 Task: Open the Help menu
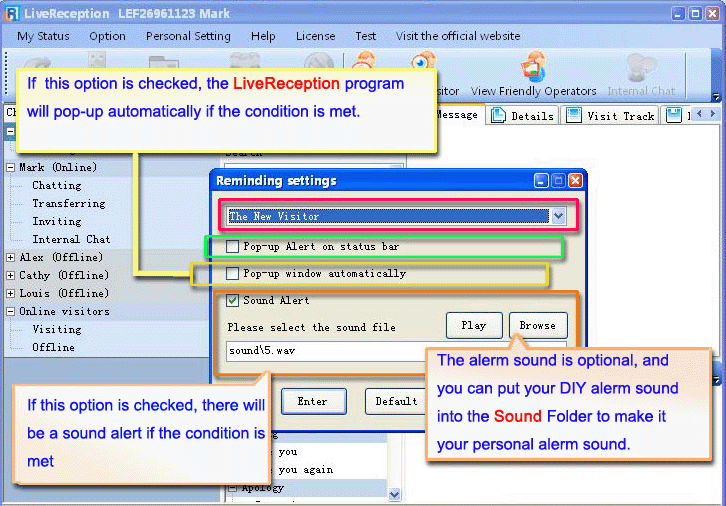tap(263, 36)
